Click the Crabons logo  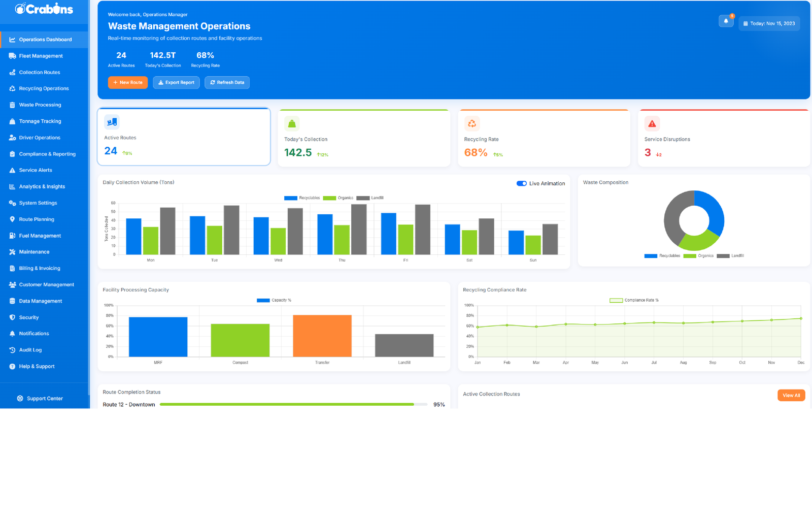click(44, 9)
